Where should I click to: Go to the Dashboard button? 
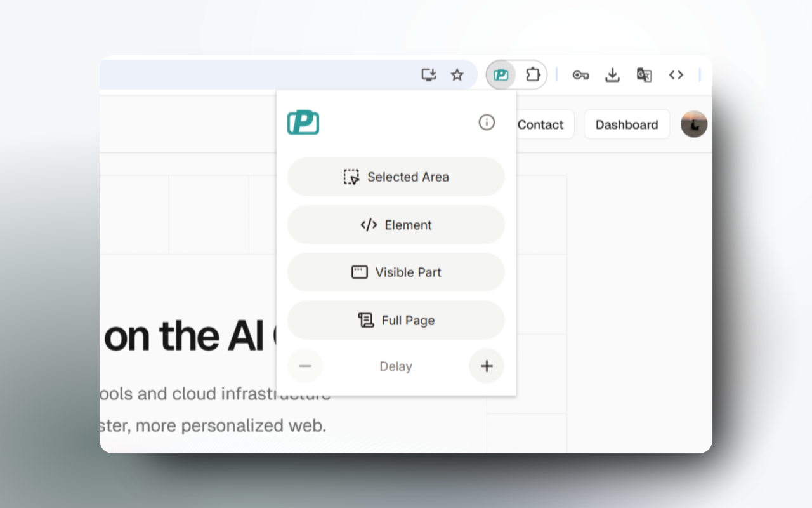point(627,124)
